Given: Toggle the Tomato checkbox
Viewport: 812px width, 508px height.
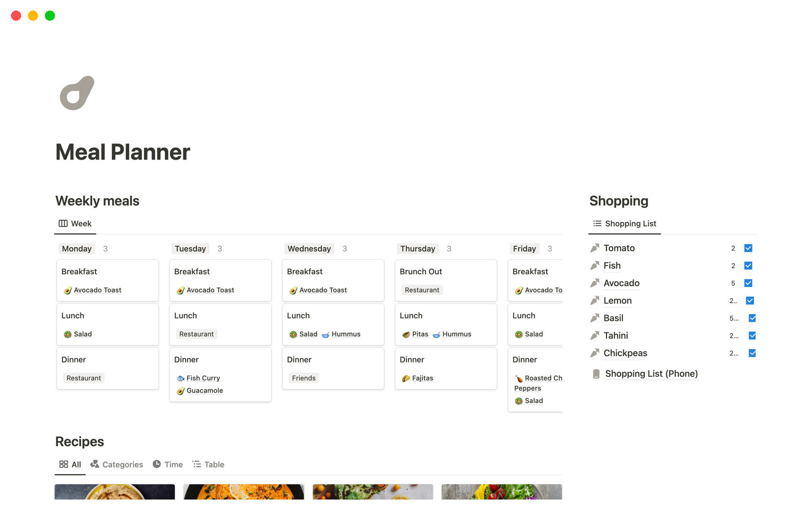Looking at the screenshot, I should pos(749,248).
